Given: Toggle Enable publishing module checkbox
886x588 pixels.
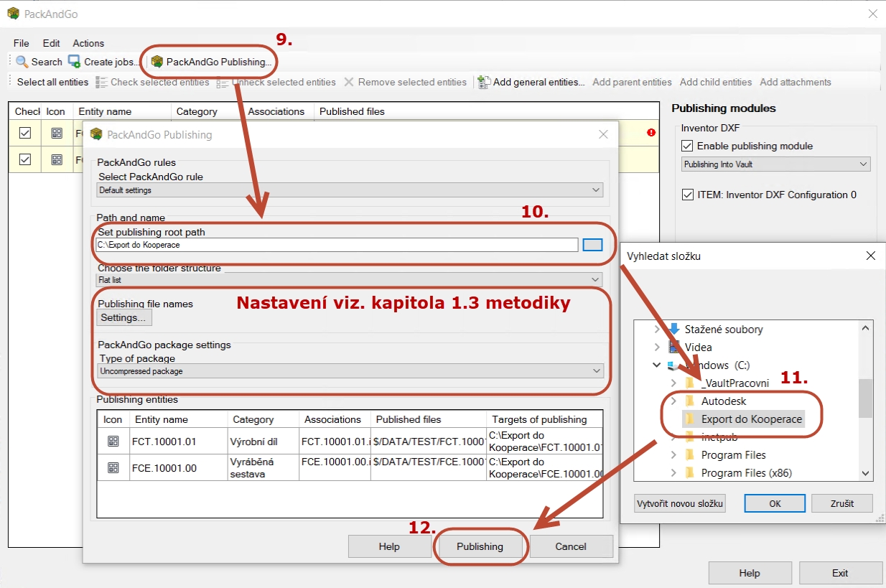Looking at the screenshot, I should (687, 146).
